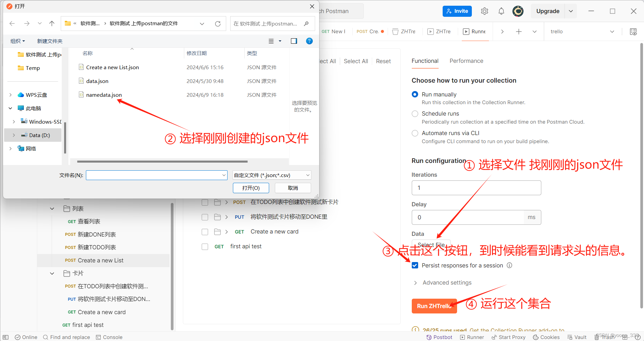Go up one folder level in dialog

coord(52,24)
